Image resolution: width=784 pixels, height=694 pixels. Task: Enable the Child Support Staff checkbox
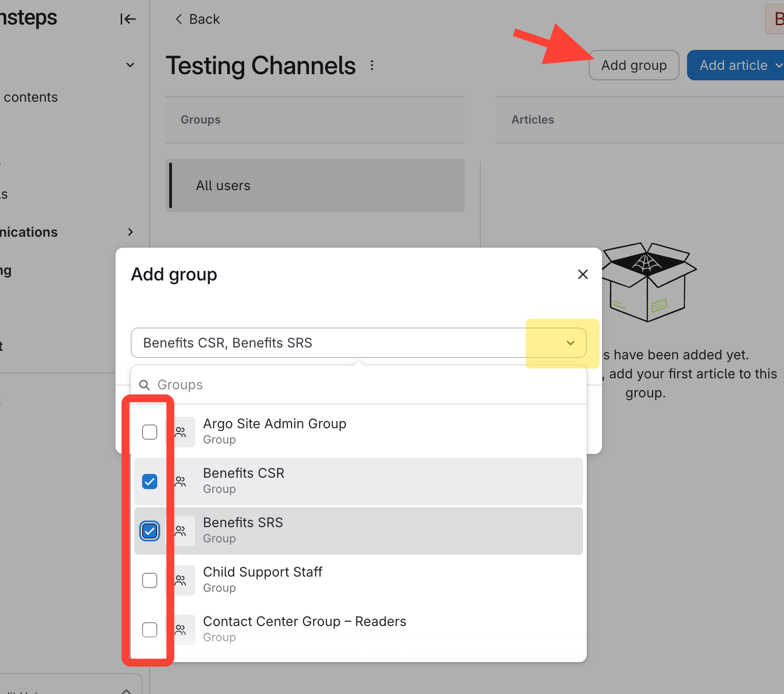pos(150,580)
